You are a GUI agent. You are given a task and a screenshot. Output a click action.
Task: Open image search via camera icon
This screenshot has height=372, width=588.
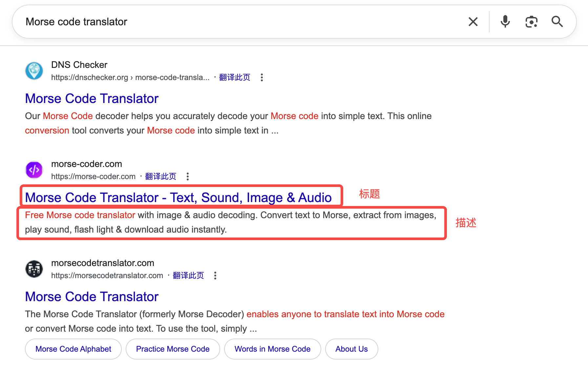click(x=532, y=22)
